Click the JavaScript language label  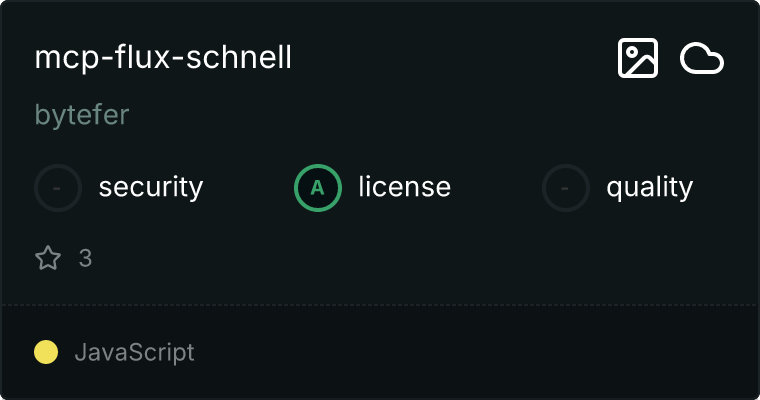134,352
